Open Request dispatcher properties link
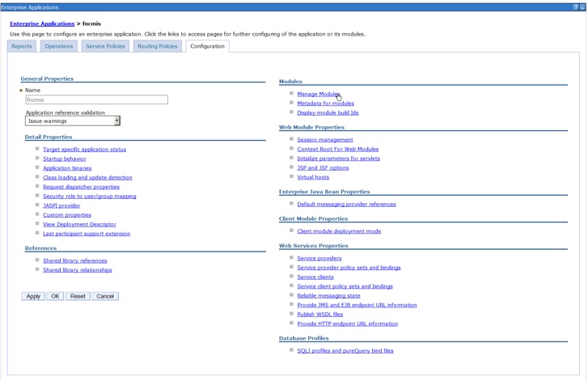 [x=81, y=187]
